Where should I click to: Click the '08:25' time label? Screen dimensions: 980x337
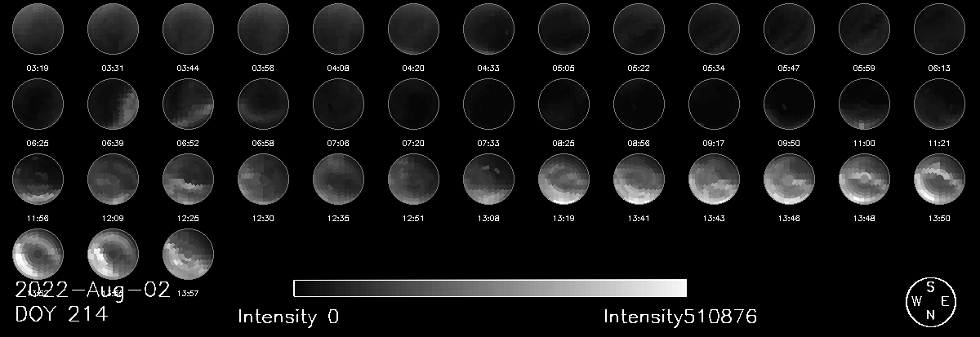coord(563,144)
